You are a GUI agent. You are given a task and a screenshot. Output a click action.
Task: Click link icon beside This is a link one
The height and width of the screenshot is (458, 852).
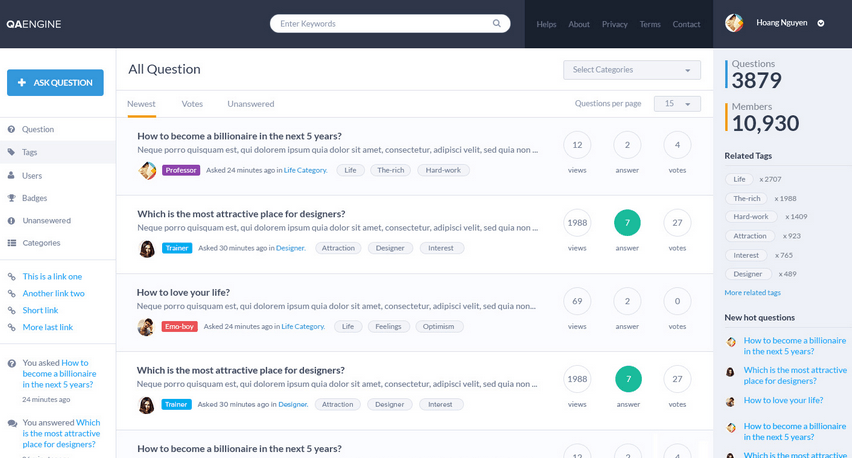tap(11, 277)
